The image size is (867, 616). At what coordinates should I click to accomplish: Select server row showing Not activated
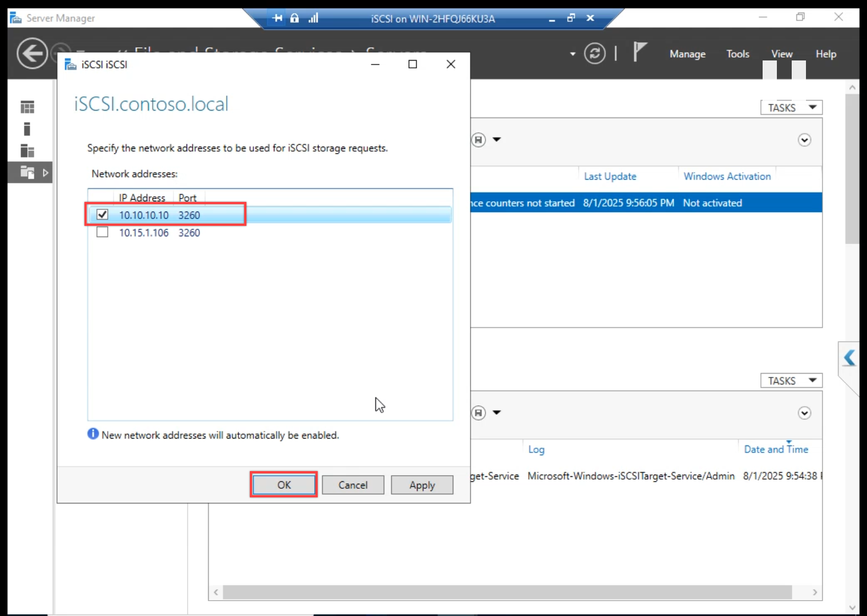point(646,202)
